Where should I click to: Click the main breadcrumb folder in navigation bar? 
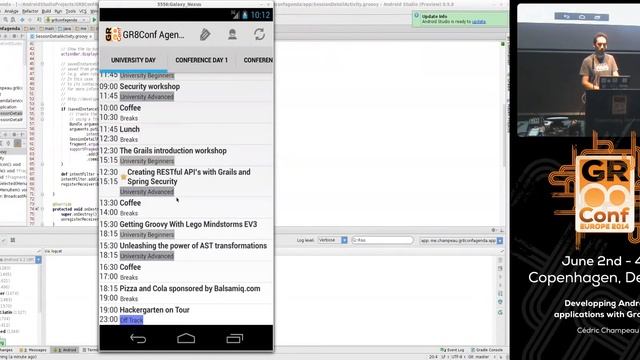coord(48,29)
